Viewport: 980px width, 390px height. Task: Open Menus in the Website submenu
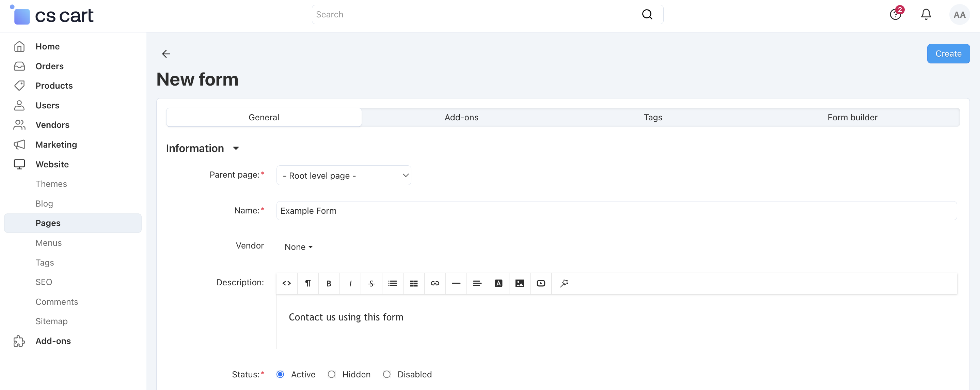pyautogui.click(x=48, y=243)
